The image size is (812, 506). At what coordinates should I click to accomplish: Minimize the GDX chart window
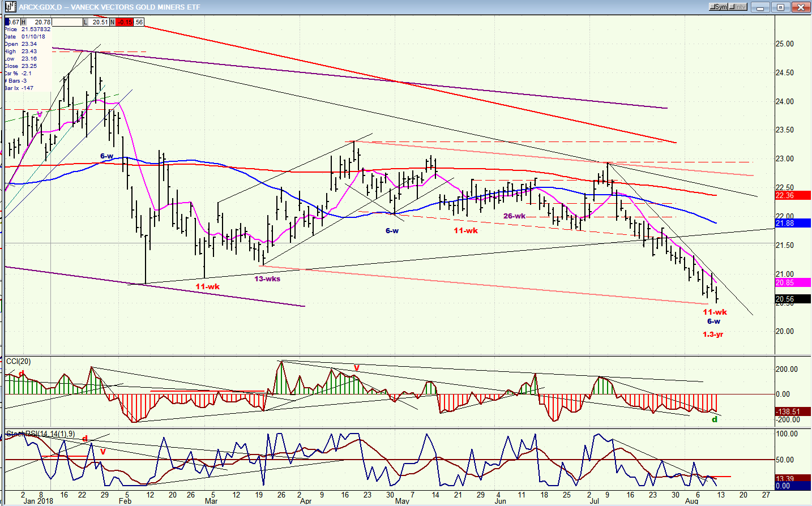761,7
